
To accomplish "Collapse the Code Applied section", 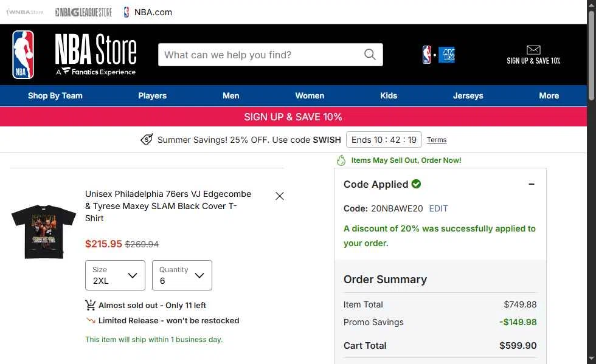I will tap(532, 184).
